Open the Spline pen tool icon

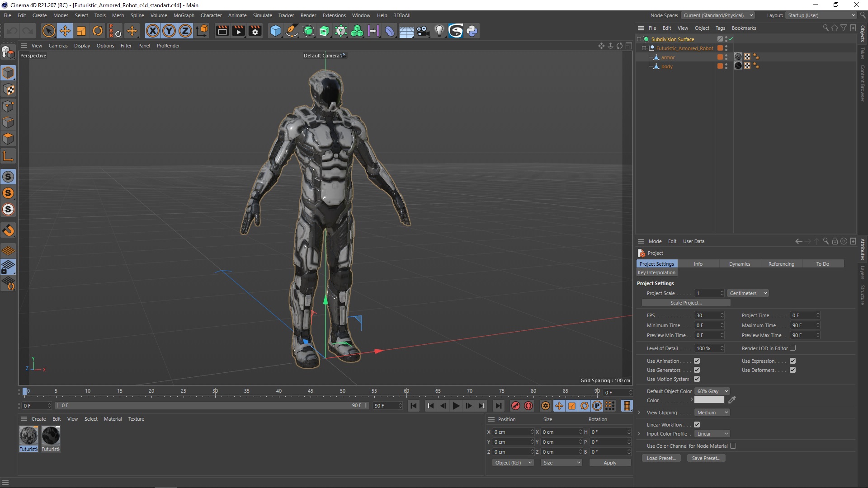[x=292, y=31]
